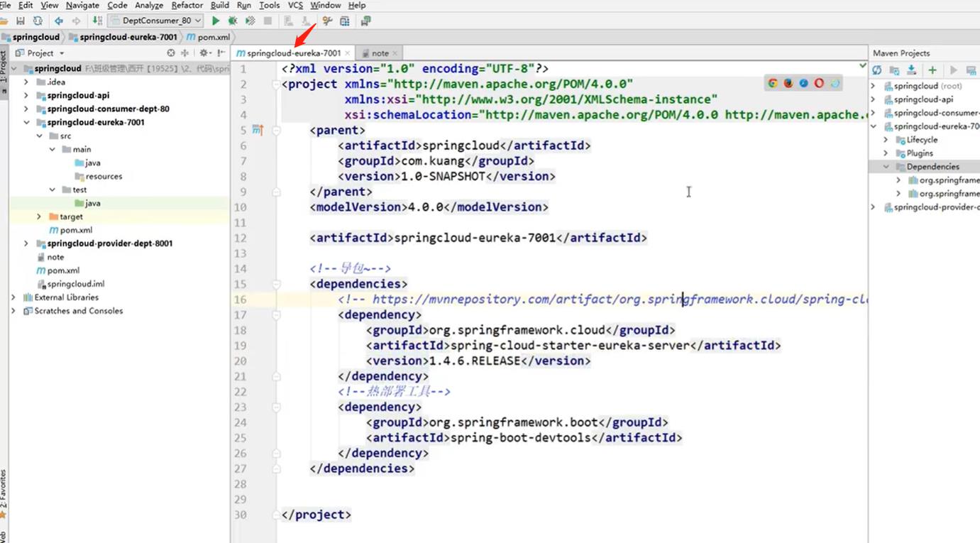980x543 pixels.
Task: Generate sources and update folders in Maven
Action: click(x=894, y=70)
